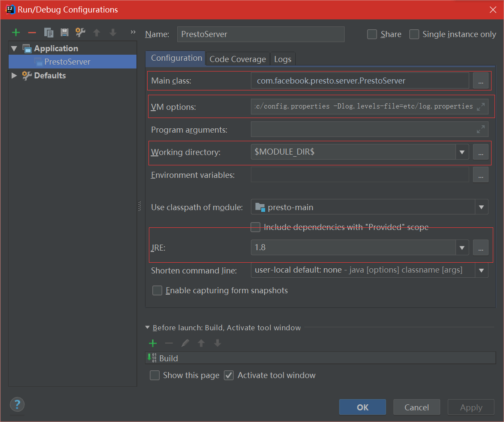504x422 pixels.
Task: Toggle the Share checkbox
Action: [372, 34]
